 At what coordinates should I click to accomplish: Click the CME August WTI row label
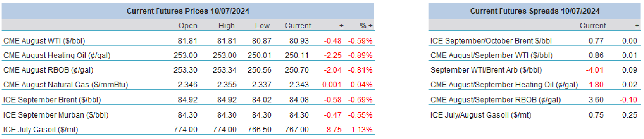[x=44, y=41]
